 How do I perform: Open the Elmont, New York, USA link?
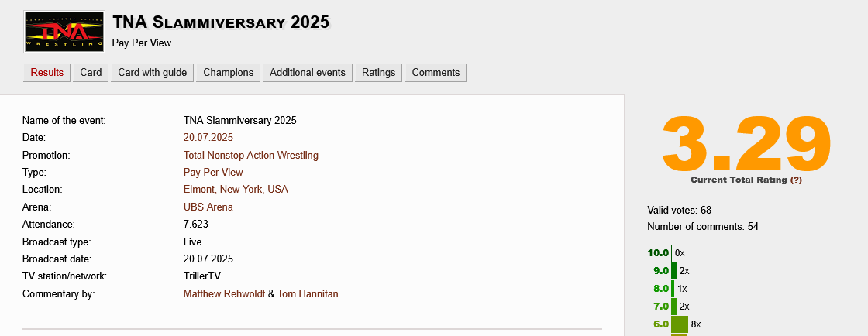236,190
